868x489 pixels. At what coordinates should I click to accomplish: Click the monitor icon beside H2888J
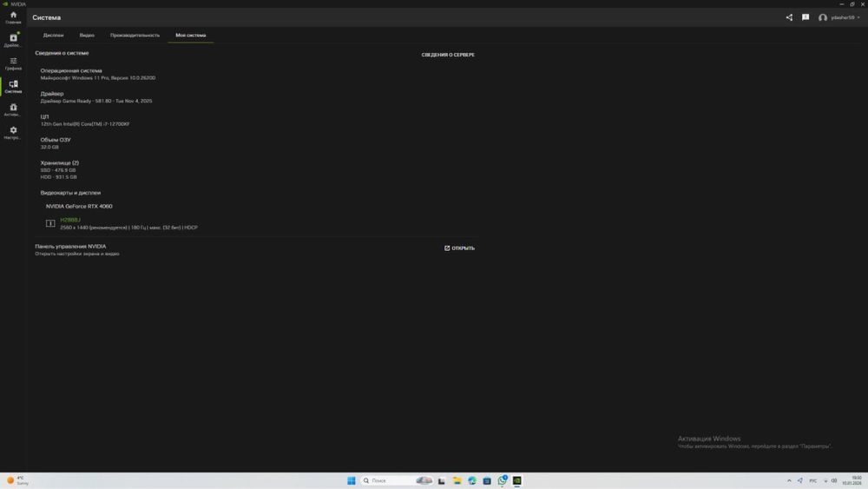pos(49,224)
